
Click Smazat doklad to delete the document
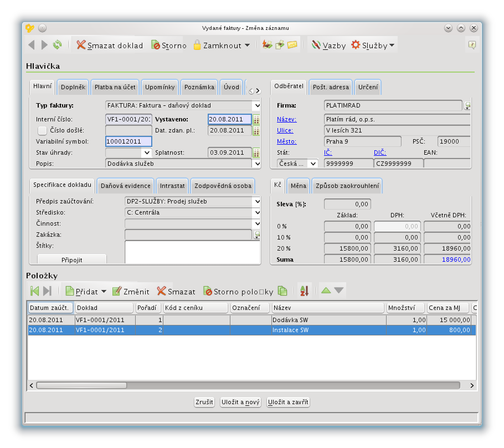point(110,45)
